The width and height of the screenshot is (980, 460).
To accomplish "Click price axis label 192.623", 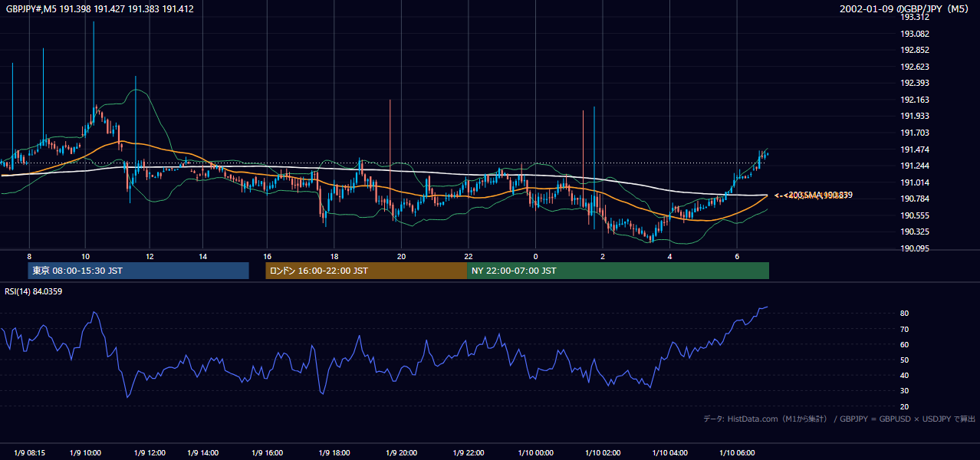I will (915, 67).
